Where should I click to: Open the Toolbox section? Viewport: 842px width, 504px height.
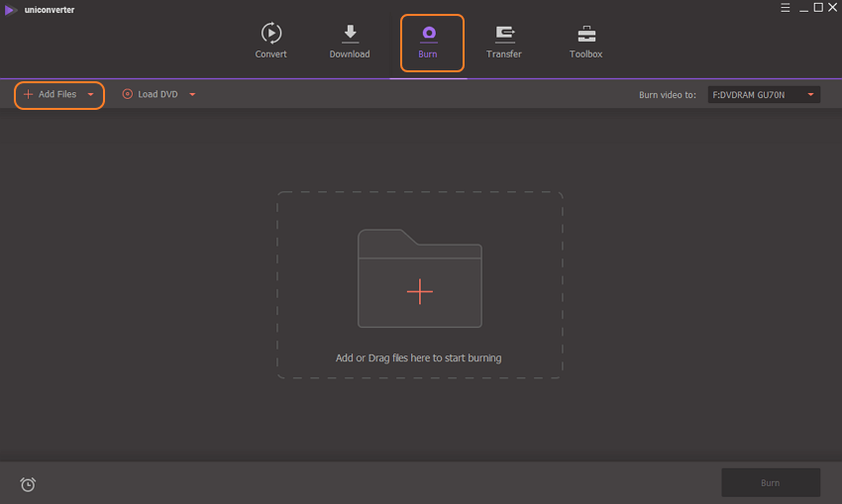(585, 34)
